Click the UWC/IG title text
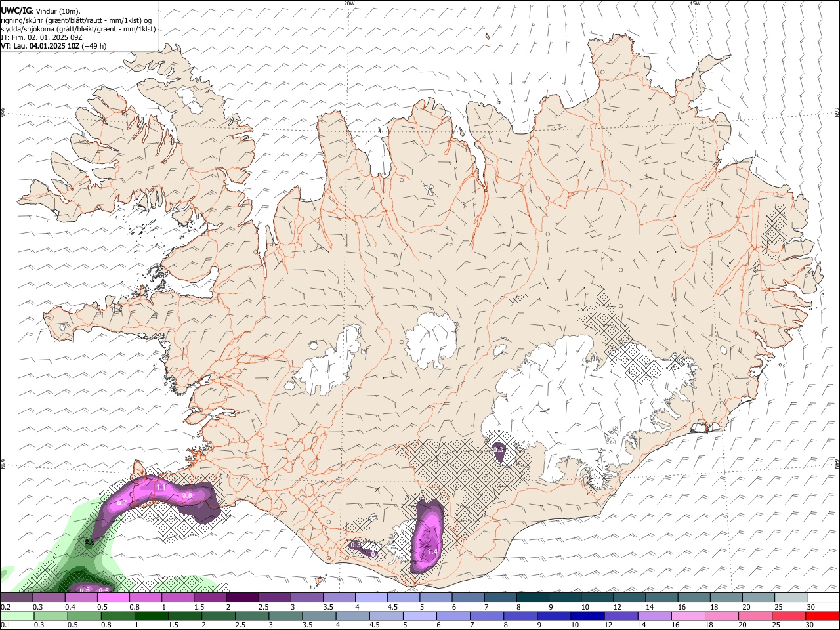 16,10
